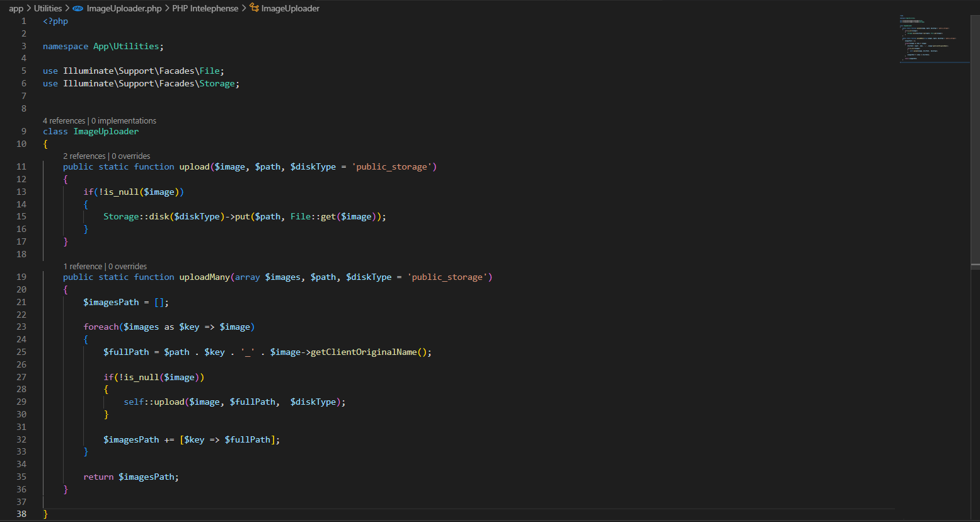Click 'is_null' call on line 13

coord(121,192)
